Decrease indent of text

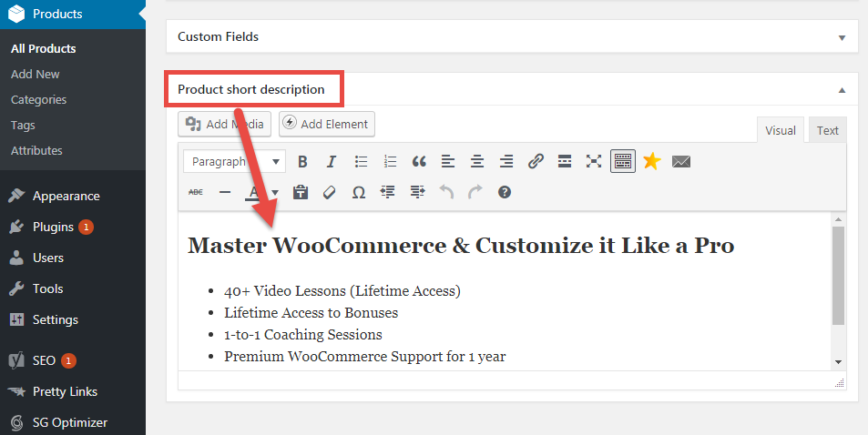pos(387,192)
